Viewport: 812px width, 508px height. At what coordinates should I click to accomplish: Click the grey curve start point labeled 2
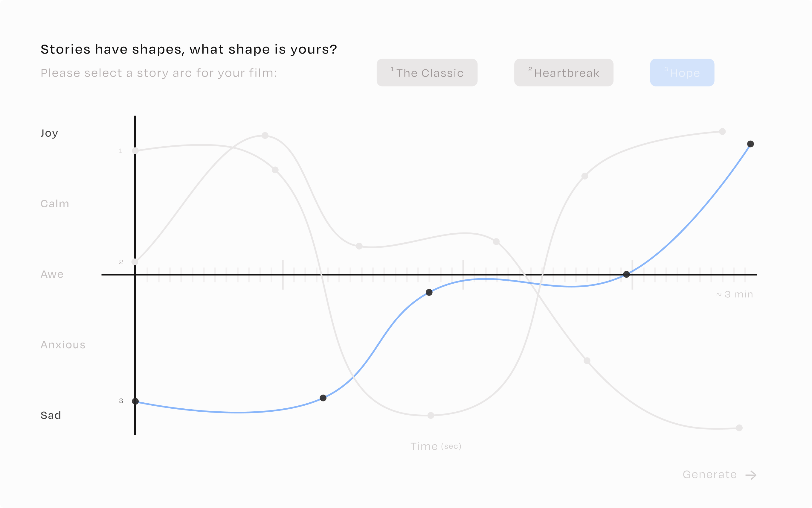coord(135,262)
